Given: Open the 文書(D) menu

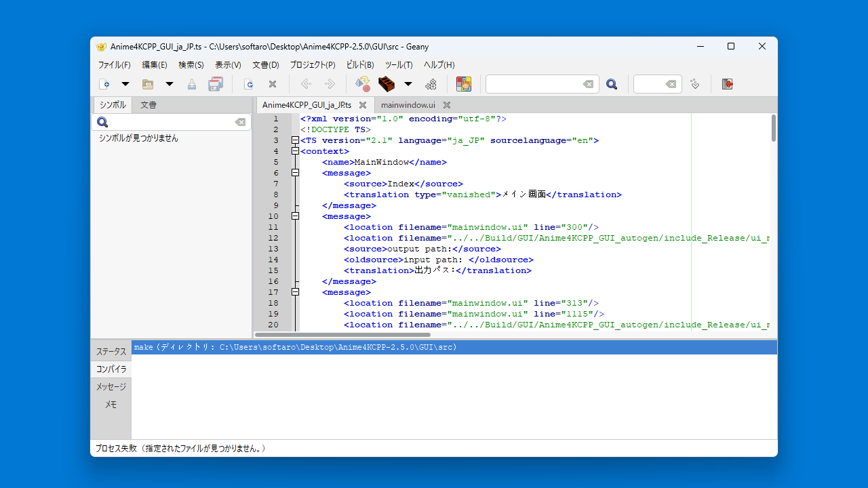Looking at the screenshot, I should [x=266, y=65].
